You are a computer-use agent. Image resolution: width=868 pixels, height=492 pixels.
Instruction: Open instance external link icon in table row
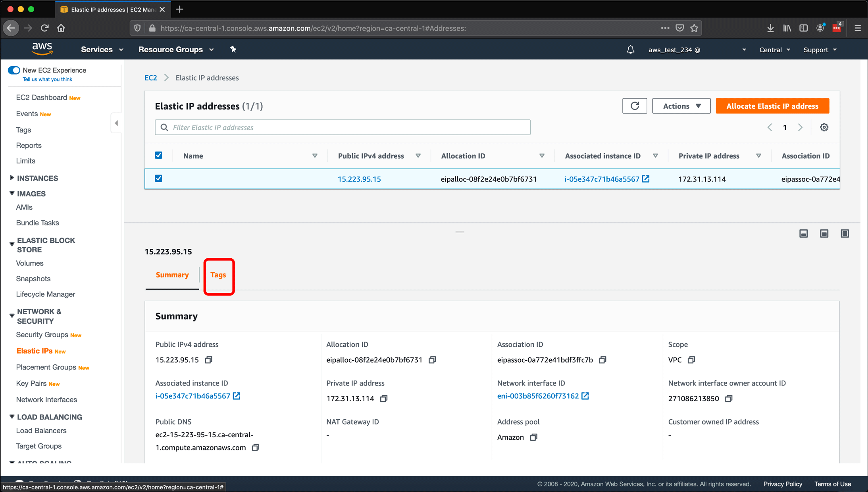[646, 179]
